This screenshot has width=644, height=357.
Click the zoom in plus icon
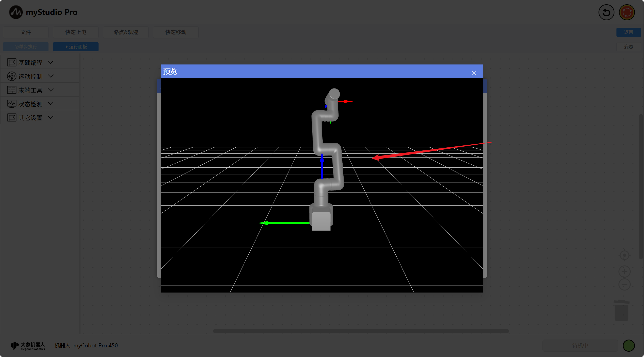tap(624, 272)
